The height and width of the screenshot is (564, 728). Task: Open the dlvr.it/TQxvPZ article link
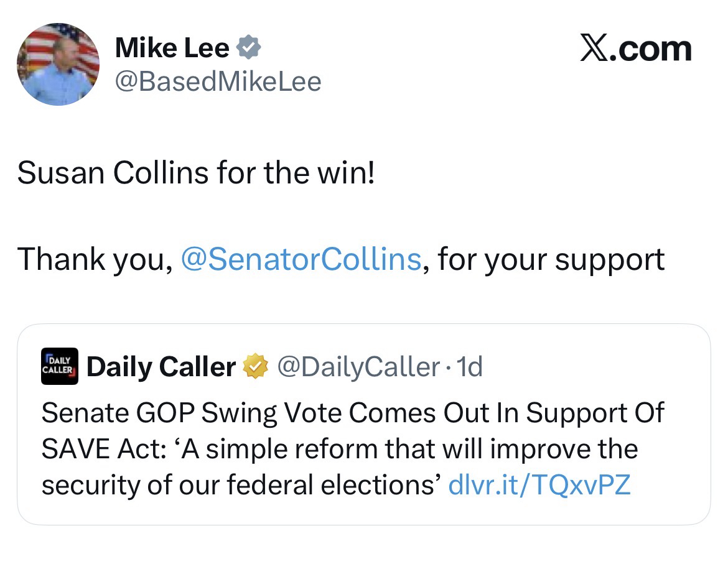pos(539,484)
